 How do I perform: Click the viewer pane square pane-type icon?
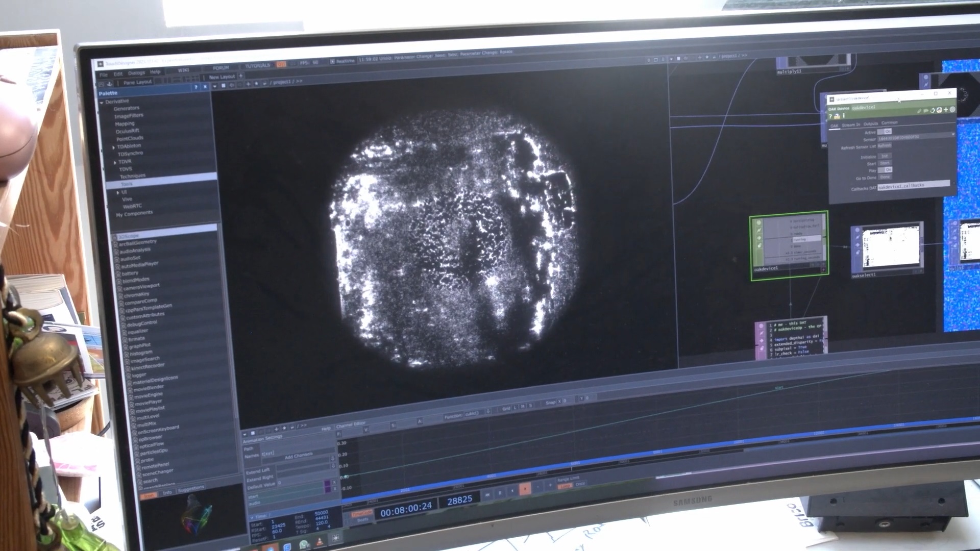tap(224, 85)
